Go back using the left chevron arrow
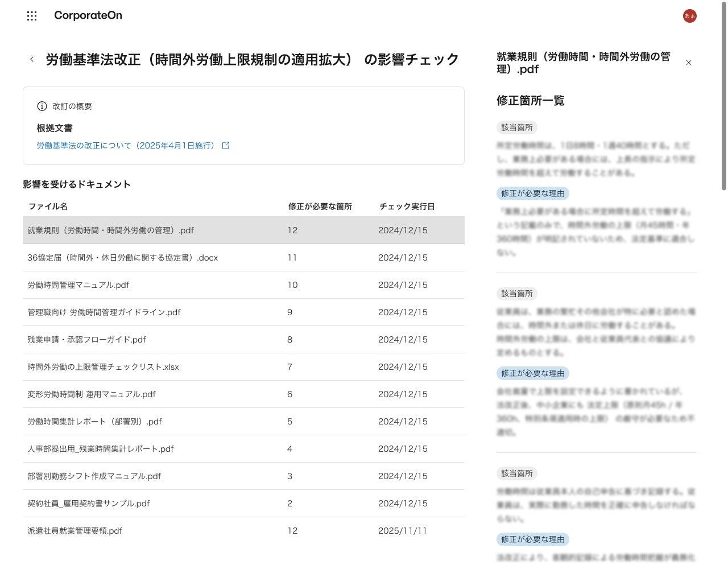 32,59
